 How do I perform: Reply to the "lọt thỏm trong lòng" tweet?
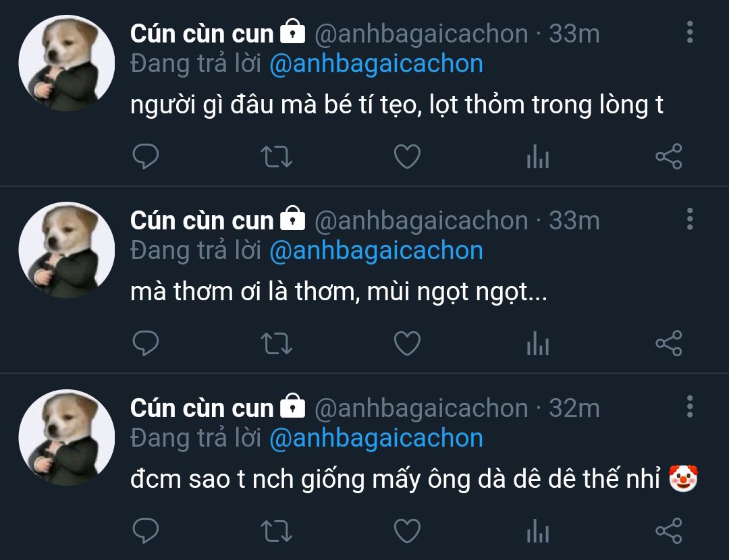coord(145,157)
